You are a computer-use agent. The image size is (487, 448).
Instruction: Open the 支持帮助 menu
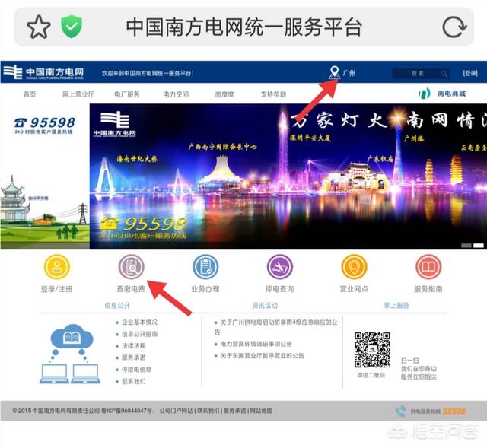273,94
